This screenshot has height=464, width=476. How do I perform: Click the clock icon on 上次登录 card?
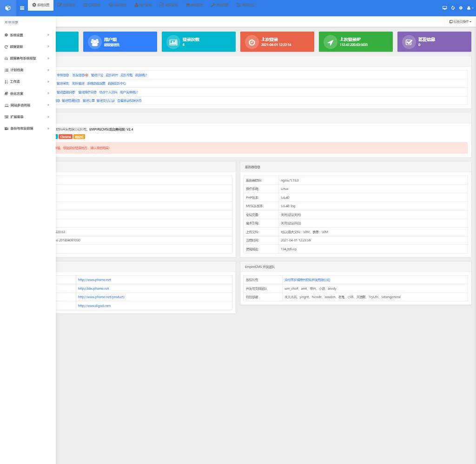point(251,42)
